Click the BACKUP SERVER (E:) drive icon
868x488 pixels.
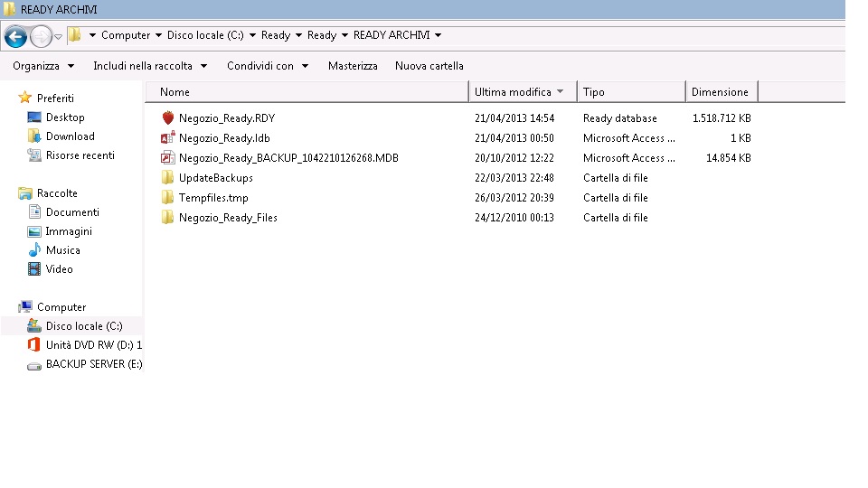[x=34, y=366]
